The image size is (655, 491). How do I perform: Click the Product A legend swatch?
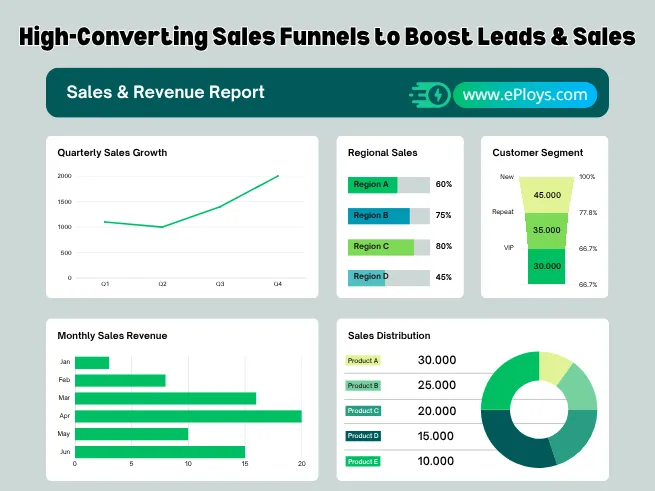(363, 361)
